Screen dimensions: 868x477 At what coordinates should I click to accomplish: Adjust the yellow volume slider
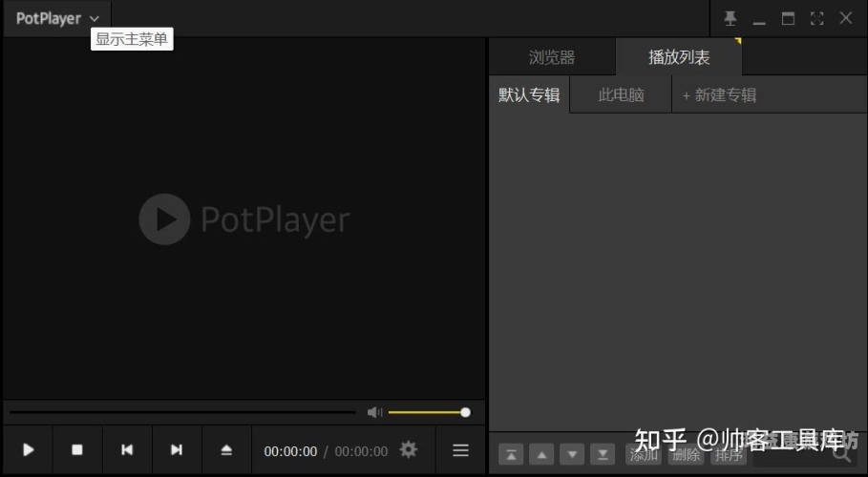click(x=429, y=412)
